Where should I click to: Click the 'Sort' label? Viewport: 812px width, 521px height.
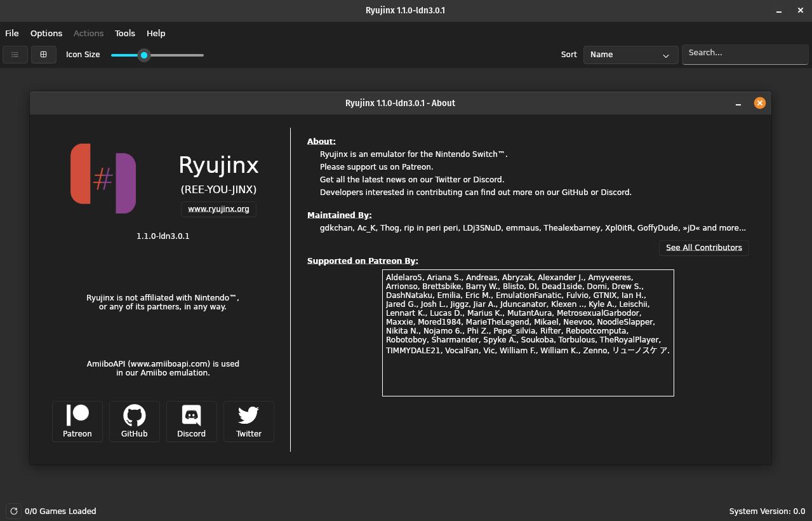coord(569,55)
